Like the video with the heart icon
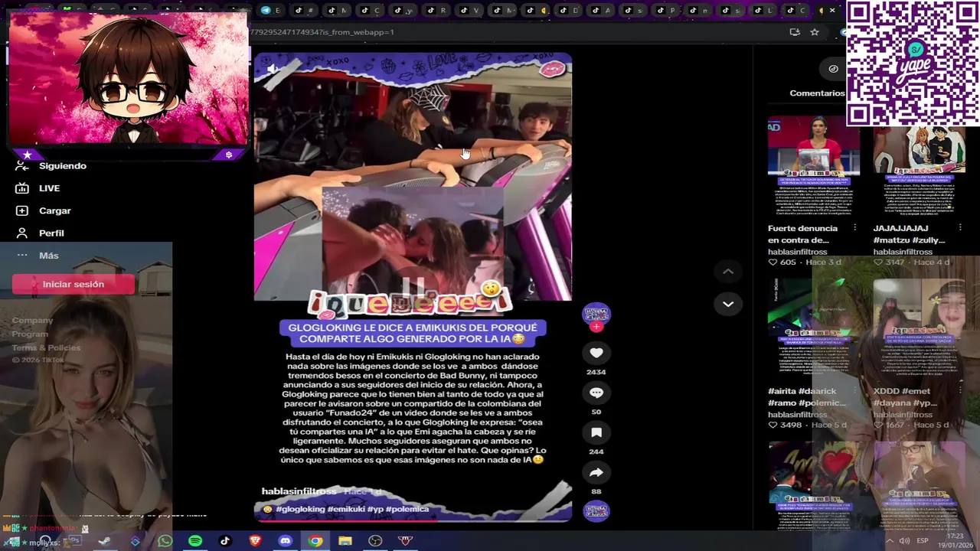This screenshot has width=980, height=551. 596,353
